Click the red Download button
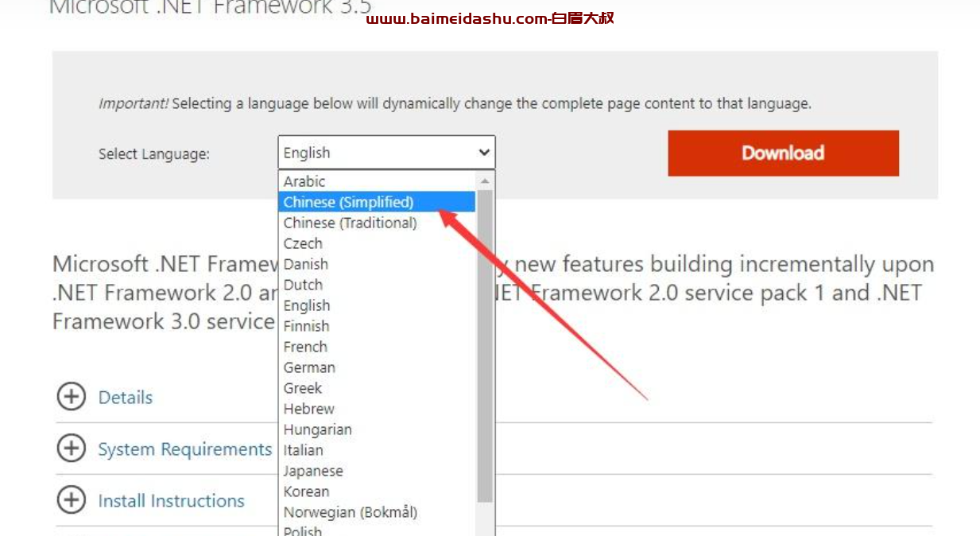 783,153
